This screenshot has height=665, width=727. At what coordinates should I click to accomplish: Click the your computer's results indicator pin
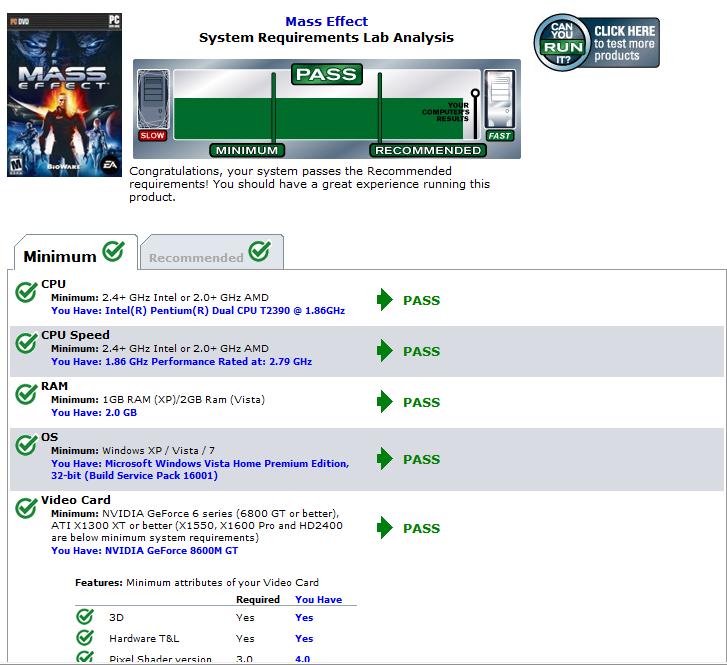point(475,114)
